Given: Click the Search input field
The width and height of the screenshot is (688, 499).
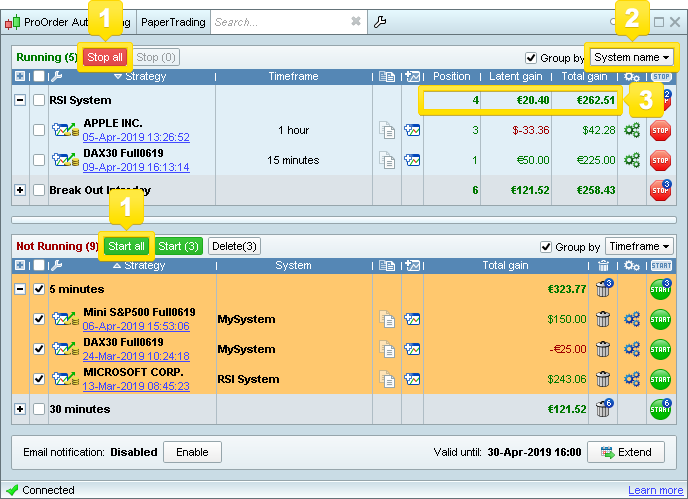Looking at the screenshot, I should pos(280,21).
